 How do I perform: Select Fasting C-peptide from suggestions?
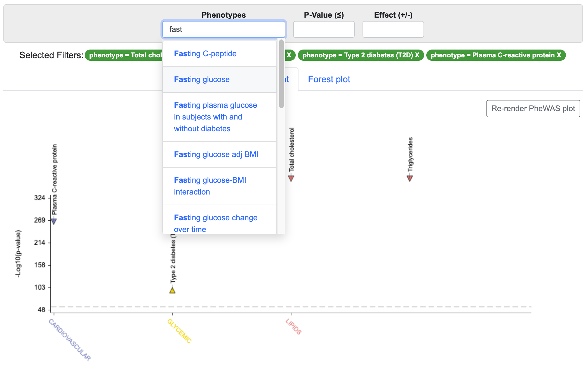pyautogui.click(x=205, y=53)
